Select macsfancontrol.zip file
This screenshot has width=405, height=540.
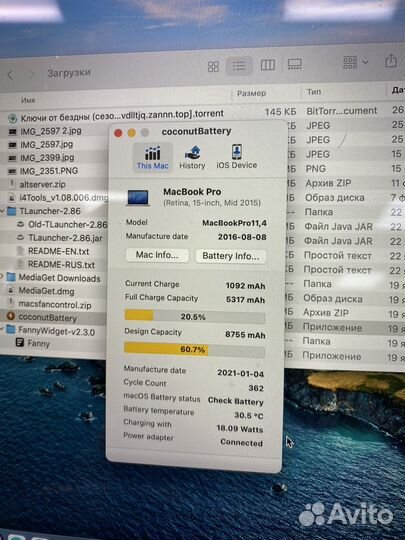[55, 305]
